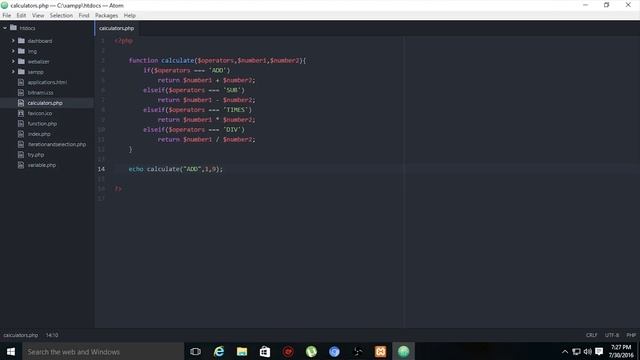
Task: Select the webalizer folder label
Action: tap(39, 62)
